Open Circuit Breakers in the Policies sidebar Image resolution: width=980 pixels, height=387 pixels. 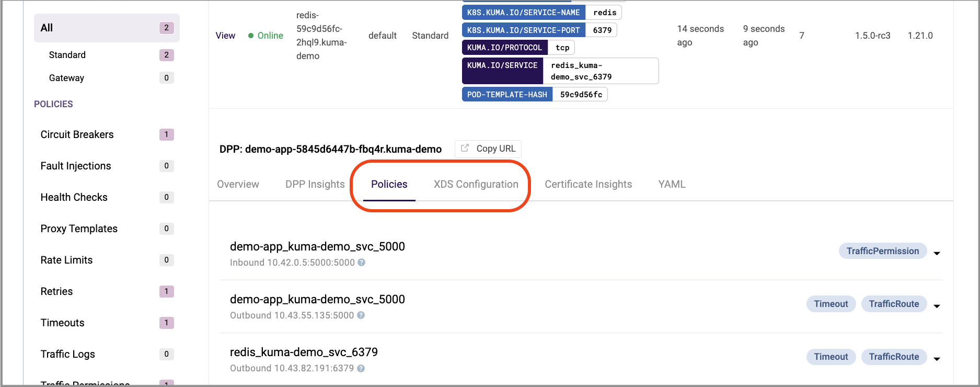(77, 134)
